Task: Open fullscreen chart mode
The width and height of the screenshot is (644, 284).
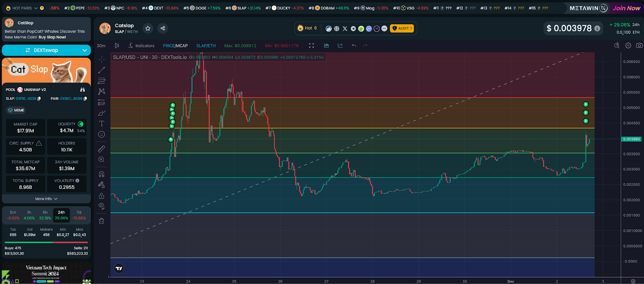Action: (311, 46)
